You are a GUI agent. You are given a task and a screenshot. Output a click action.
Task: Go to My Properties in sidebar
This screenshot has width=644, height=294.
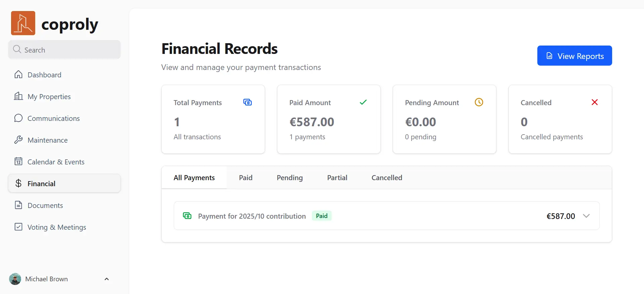pyautogui.click(x=64, y=96)
